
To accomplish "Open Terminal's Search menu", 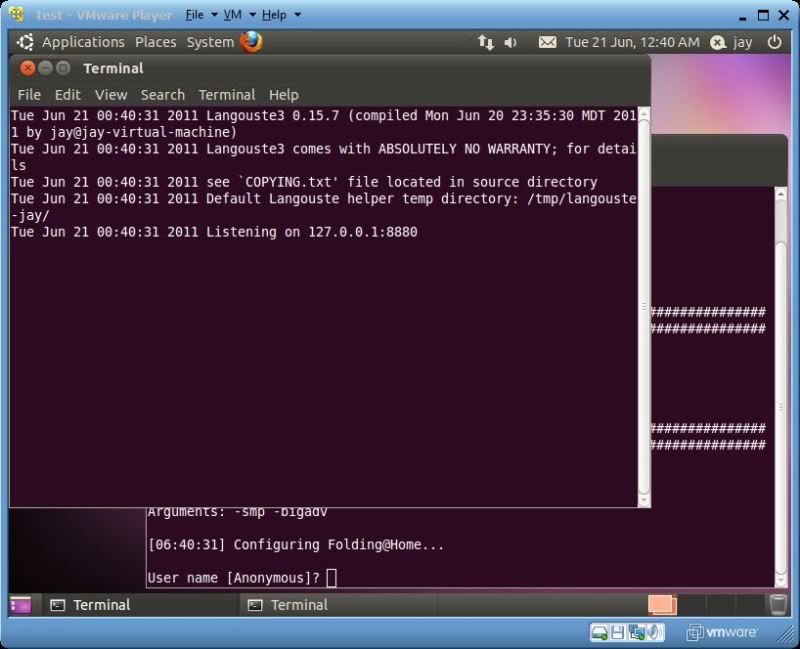I will pyautogui.click(x=163, y=95).
